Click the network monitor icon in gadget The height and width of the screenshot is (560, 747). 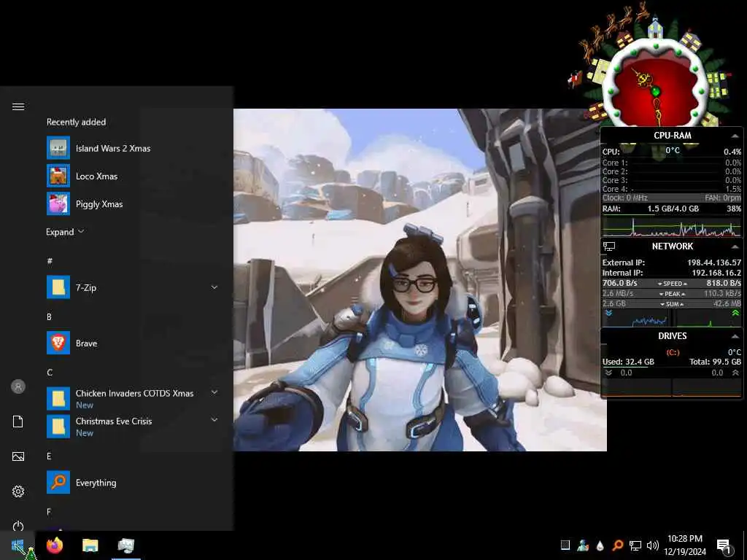click(609, 246)
